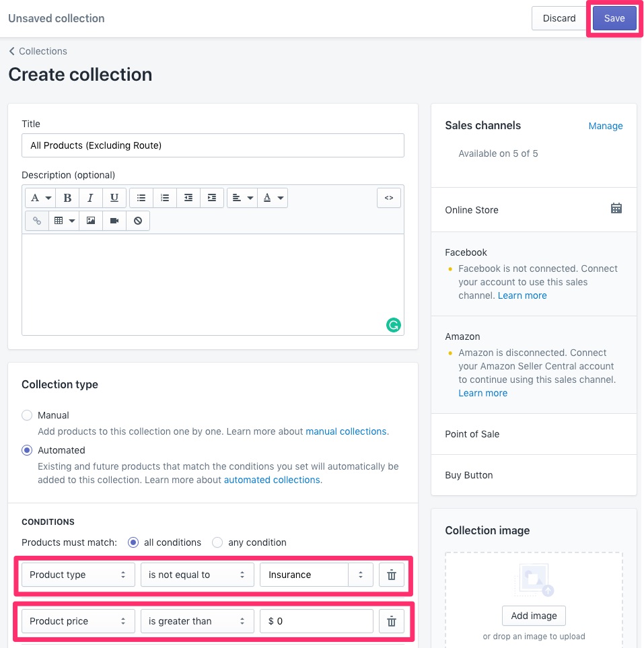Apply italic formatting in description toolbar
Screen dimensions: 644x648
[x=91, y=198]
